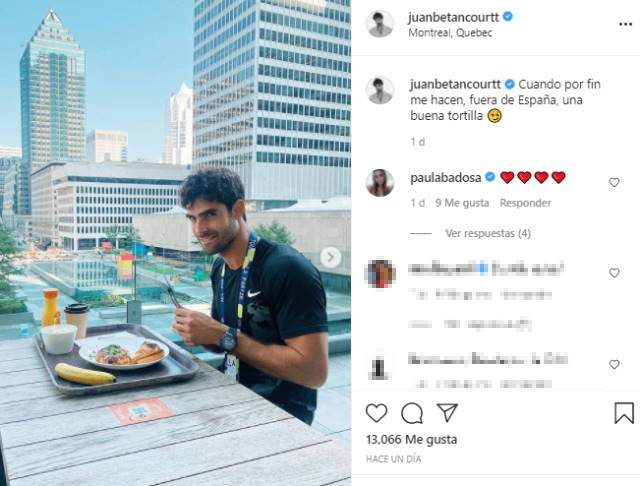Open the comment bubble icon
Screen dimensions: 640x486
tap(412, 413)
